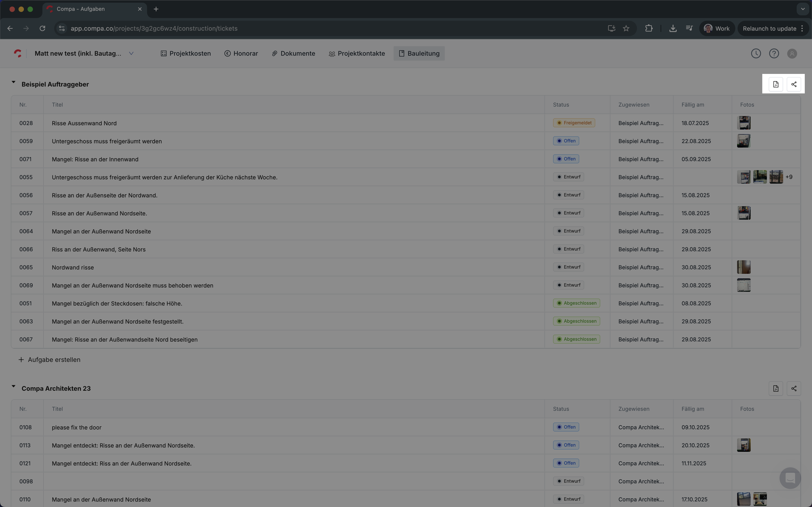
Task: Open the time tracking clock icon
Action: click(756, 53)
